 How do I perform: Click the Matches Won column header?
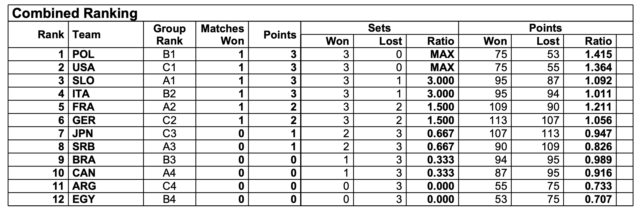pos(223,35)
